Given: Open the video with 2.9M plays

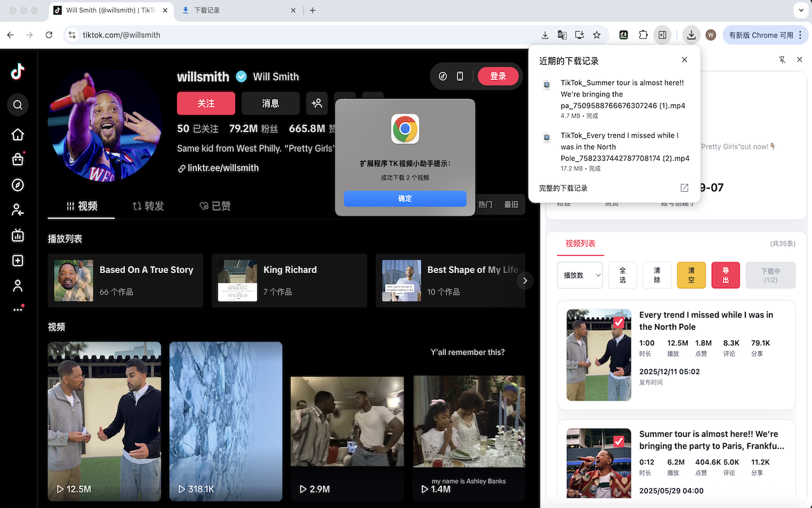Looking at the screenshot, I should pos(347,422).
